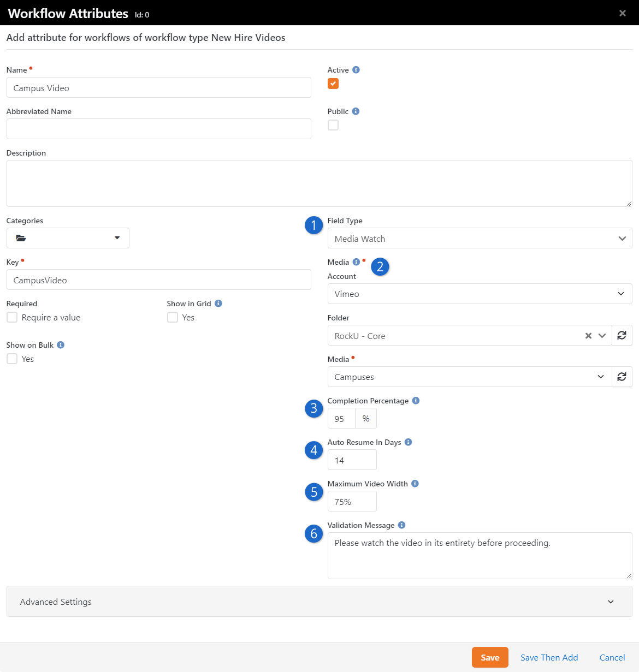
Task: Click the Active info icon
Action: point(356,70)
